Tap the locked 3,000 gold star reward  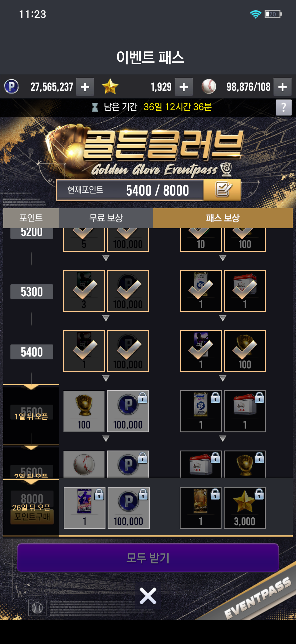(245, 508)
